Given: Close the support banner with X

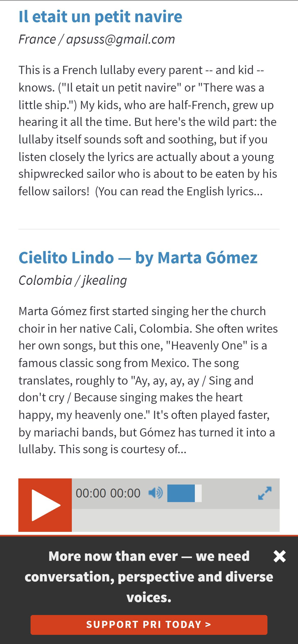Looking at the screenshot, I should (280, 556).
